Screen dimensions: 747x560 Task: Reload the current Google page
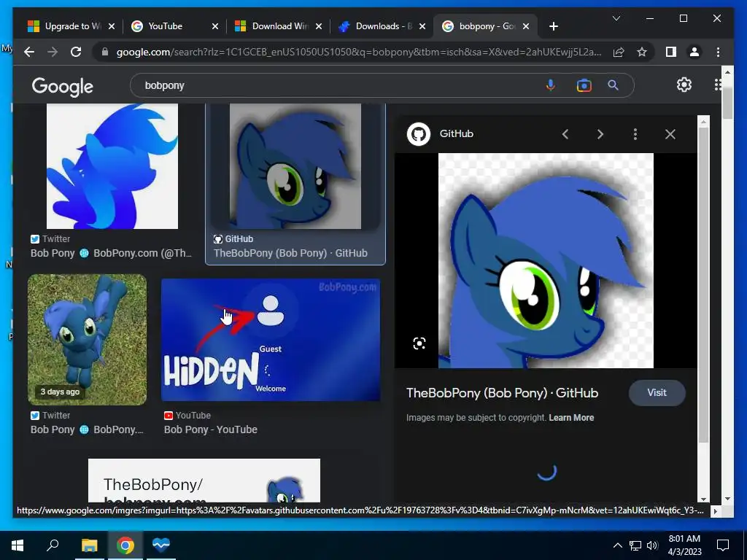76,52
